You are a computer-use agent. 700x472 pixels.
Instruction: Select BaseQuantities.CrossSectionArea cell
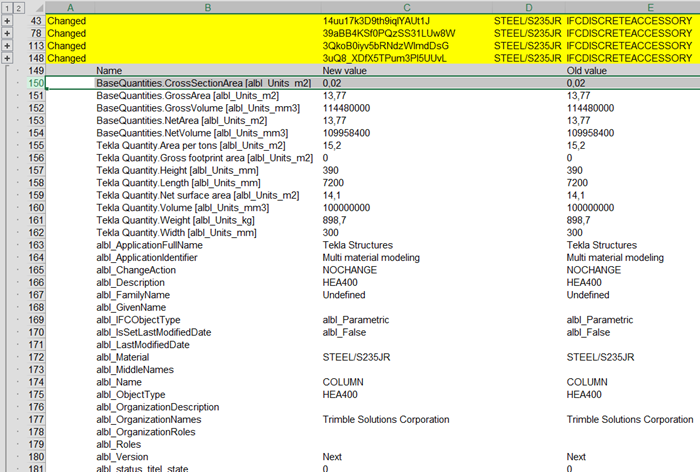190,83
